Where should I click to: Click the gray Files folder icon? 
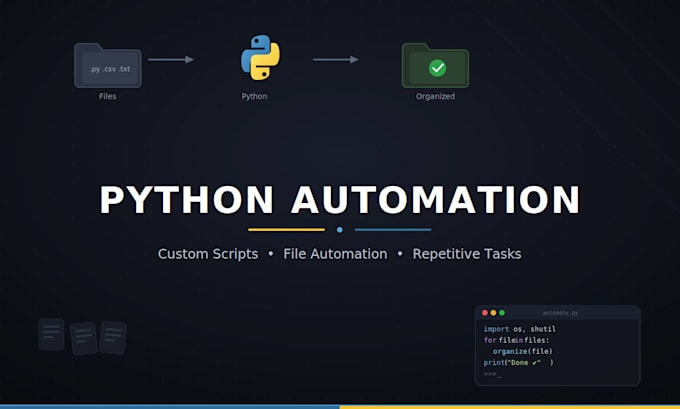pos(108,65)
